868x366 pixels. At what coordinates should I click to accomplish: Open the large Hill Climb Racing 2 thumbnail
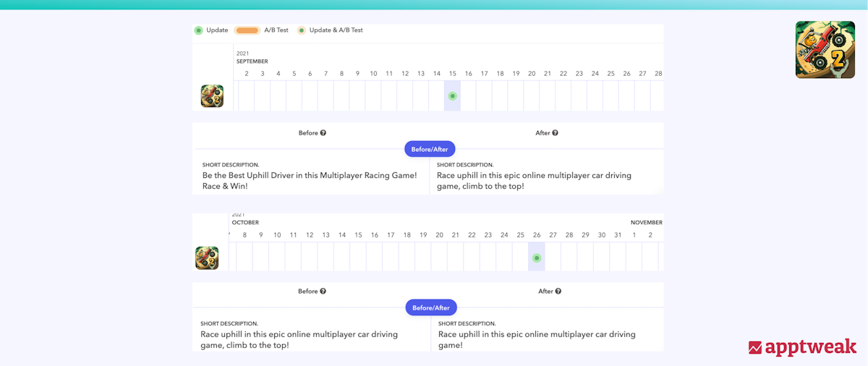click(825, 50)
